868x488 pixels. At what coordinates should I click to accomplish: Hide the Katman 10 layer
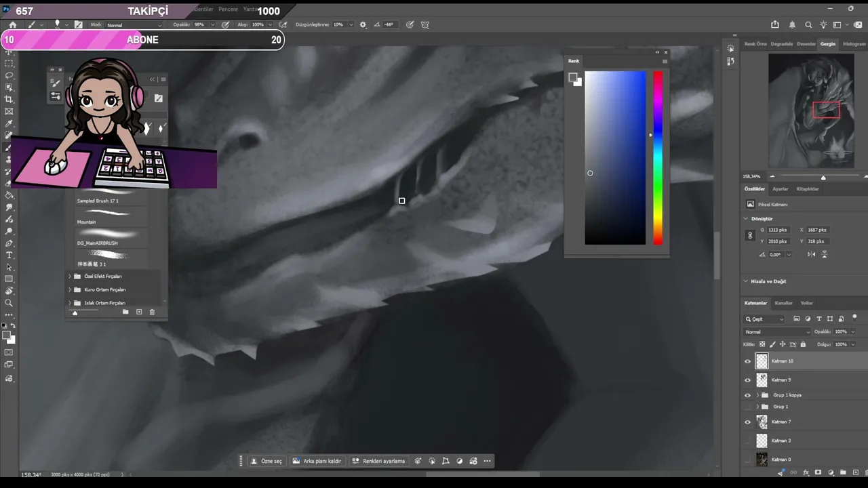pyautogui.click(x=748, y=361)
